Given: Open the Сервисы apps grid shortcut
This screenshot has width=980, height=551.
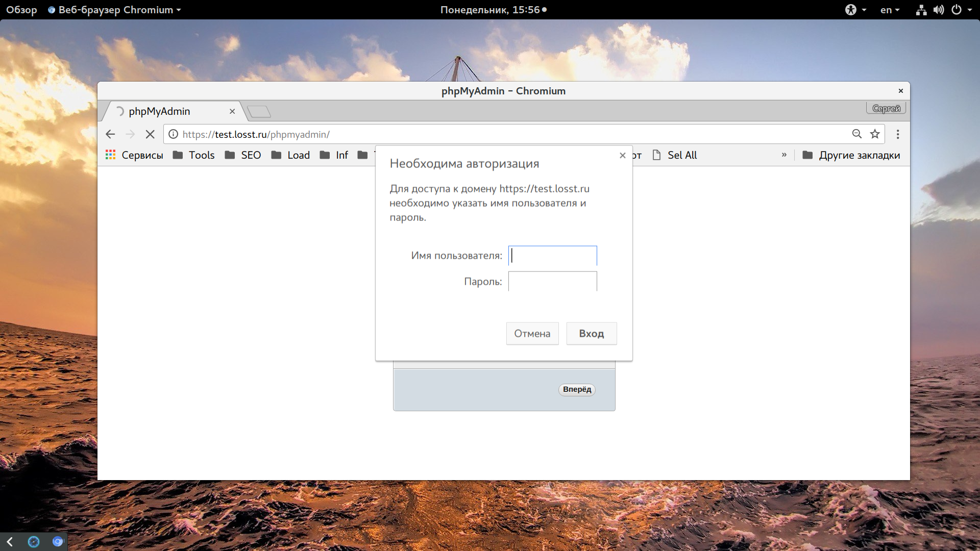Looking at the screenshot, I should pyautogui.click(x=134, y=155).
